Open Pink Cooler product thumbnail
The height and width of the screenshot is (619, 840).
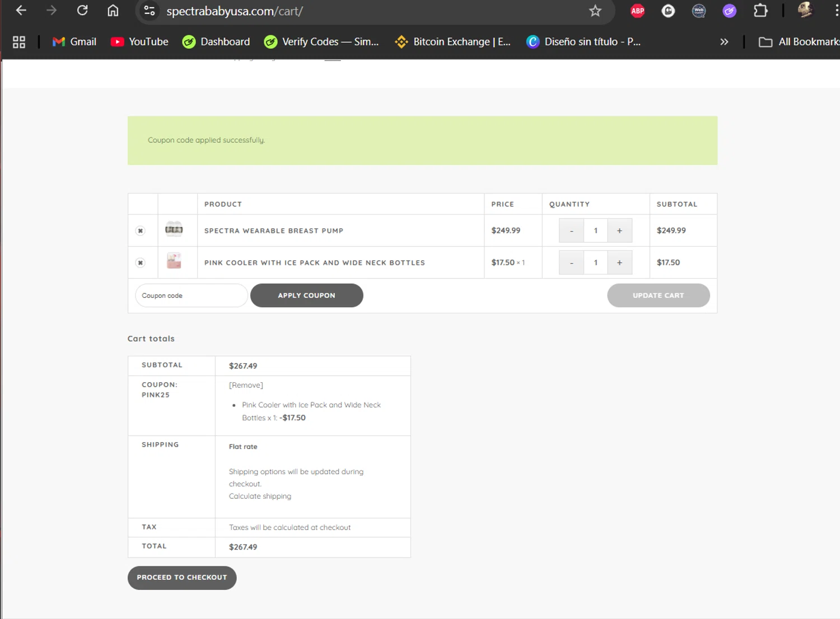[x=174, y=261]
